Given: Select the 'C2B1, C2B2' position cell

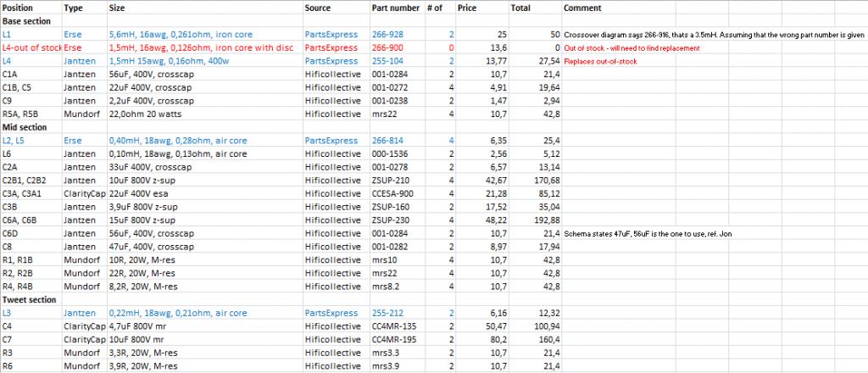Looking at the screenshot, I should pyautogui.click(x=31, y=181).
